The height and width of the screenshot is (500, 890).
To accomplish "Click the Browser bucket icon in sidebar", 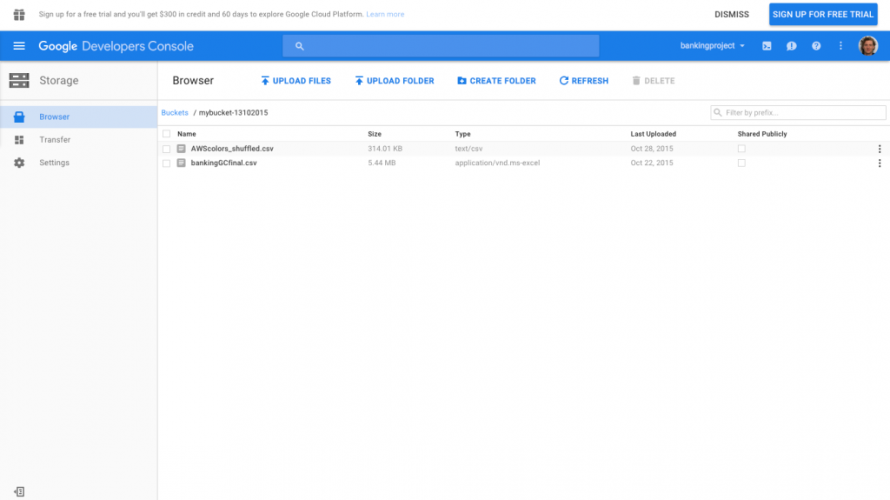I will click(x=19, y=117).
